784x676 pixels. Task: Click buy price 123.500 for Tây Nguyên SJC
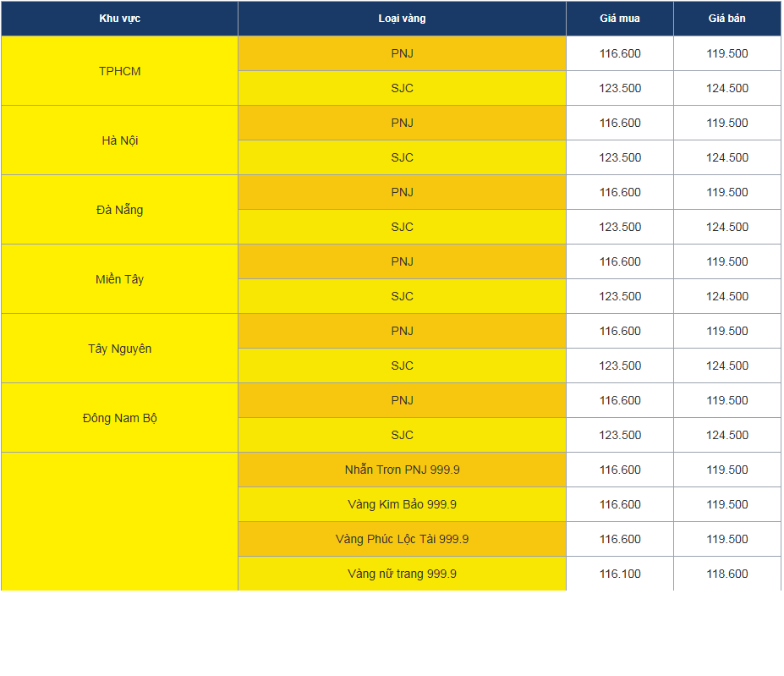[619, 365]
